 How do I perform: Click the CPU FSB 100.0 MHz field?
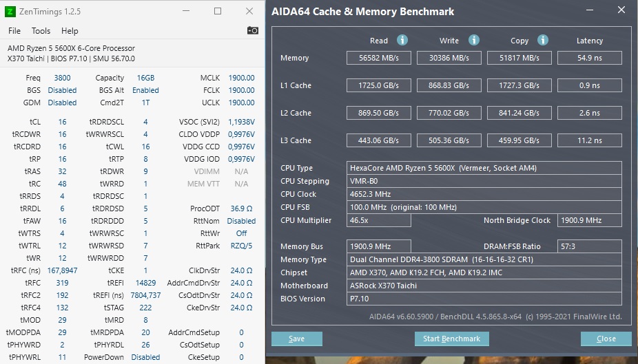click(x=484, y=207)
